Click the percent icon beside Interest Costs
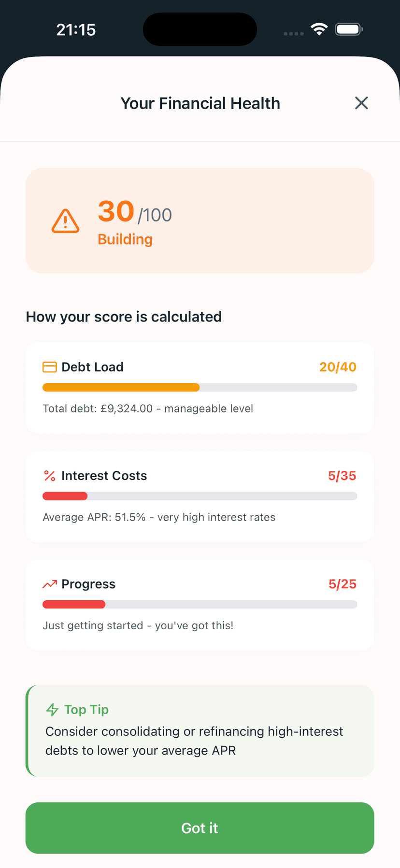Viewport: 400px width, 868px height. 49,476
